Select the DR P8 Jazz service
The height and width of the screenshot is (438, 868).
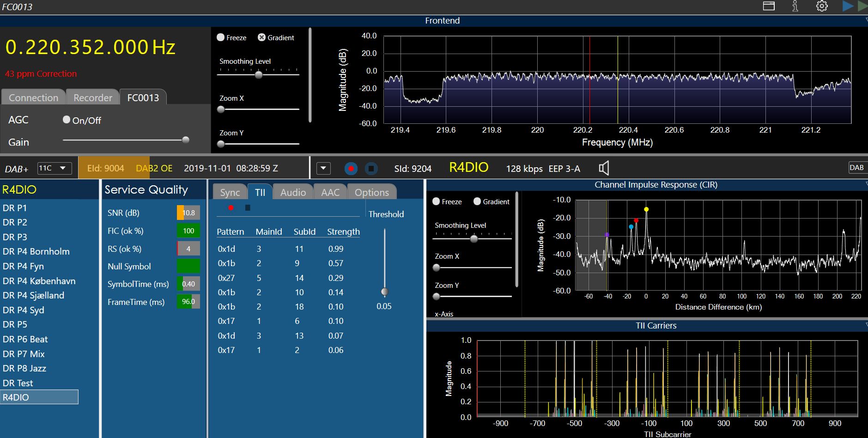[24, 368]
